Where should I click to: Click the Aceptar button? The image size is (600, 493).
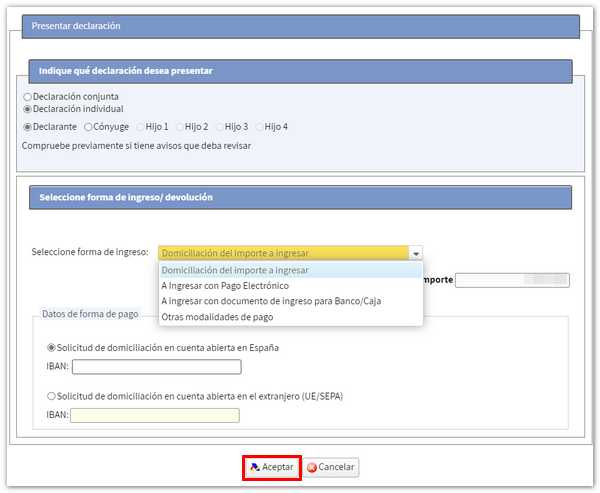click(271, 467)
